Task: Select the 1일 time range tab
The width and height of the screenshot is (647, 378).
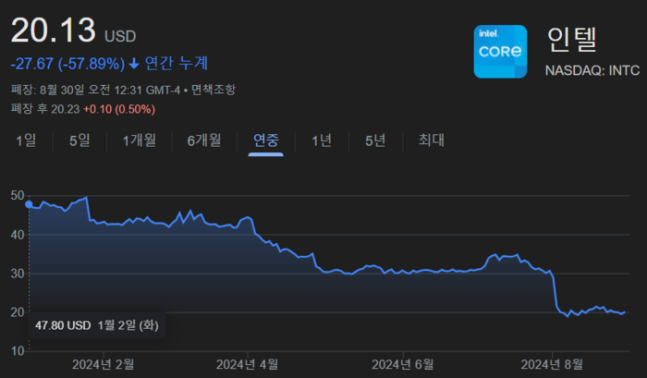Action: point(26,141)
